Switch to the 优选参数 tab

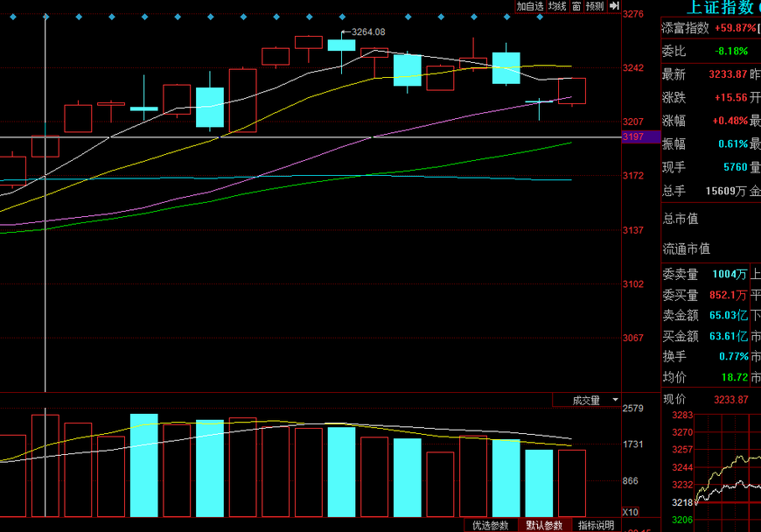click(x=490, y=525)
